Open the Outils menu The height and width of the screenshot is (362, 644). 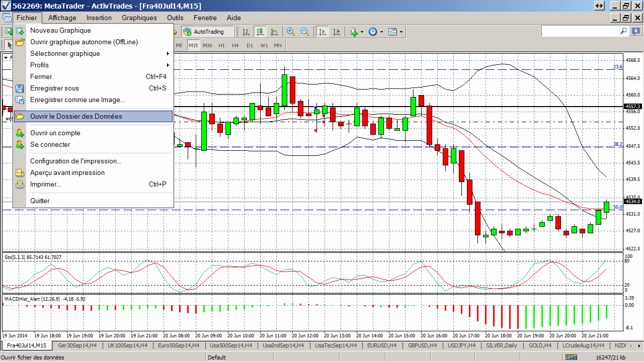pos(176,18)
